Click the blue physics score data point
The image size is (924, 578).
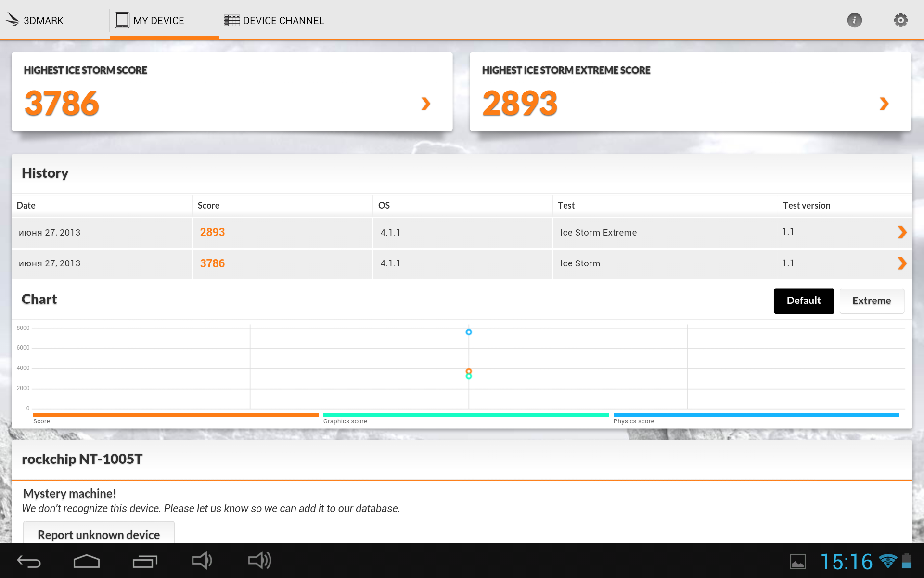coord(469,332)
